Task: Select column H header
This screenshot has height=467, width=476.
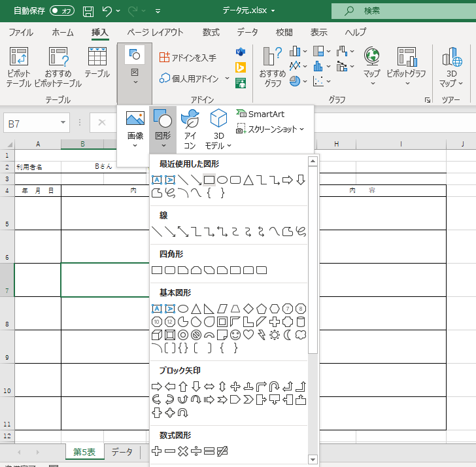Action: click(x=336, y=145)
